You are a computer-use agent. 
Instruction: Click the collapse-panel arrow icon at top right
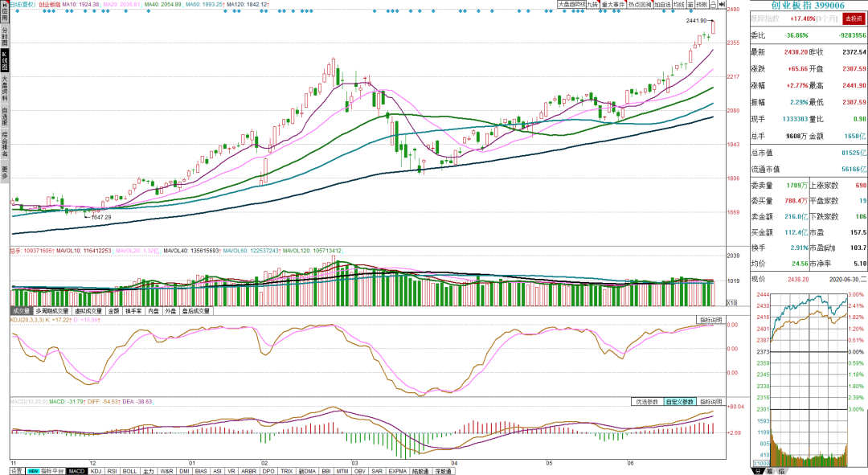pos(722,4)
